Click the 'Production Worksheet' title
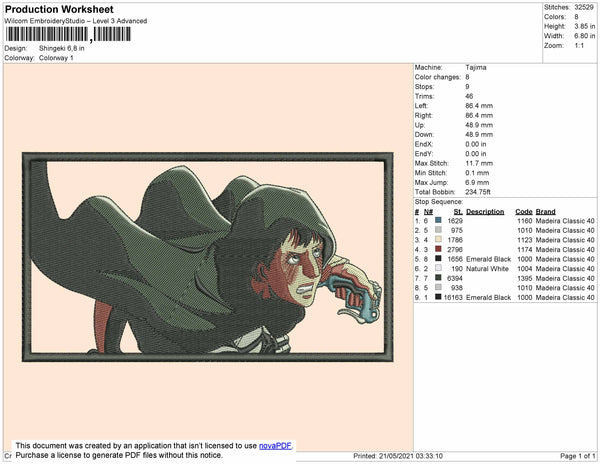The image size is (600, 464). coord(59,9)
